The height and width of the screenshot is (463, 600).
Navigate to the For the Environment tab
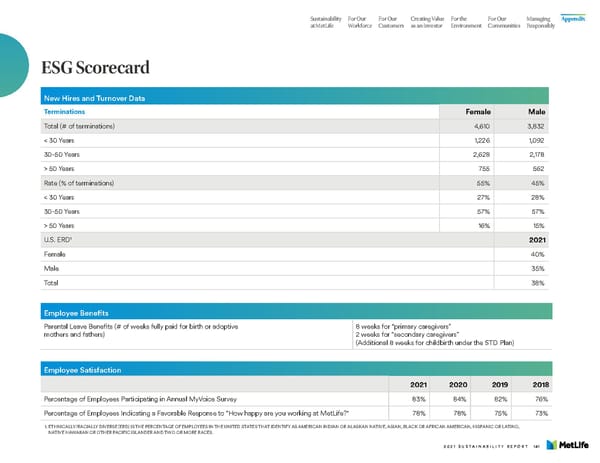pos(463,21)
